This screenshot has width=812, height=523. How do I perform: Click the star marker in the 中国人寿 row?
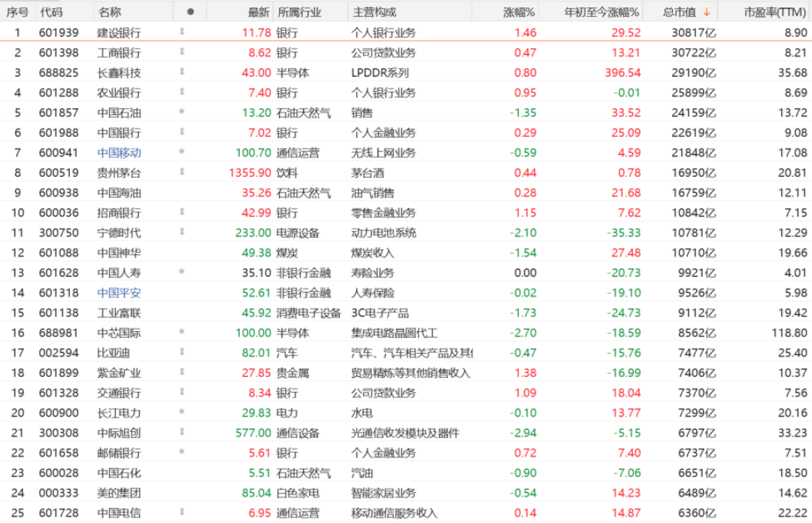coord(182,272)
